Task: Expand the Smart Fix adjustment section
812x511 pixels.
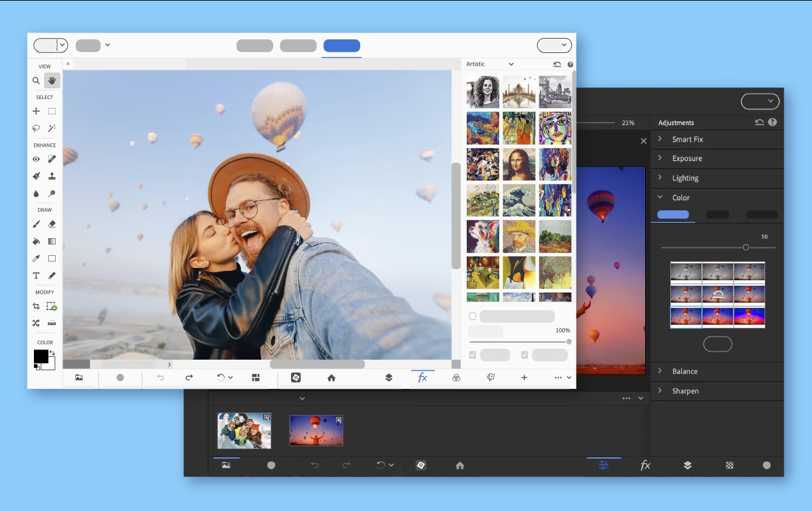Action: 687,139
